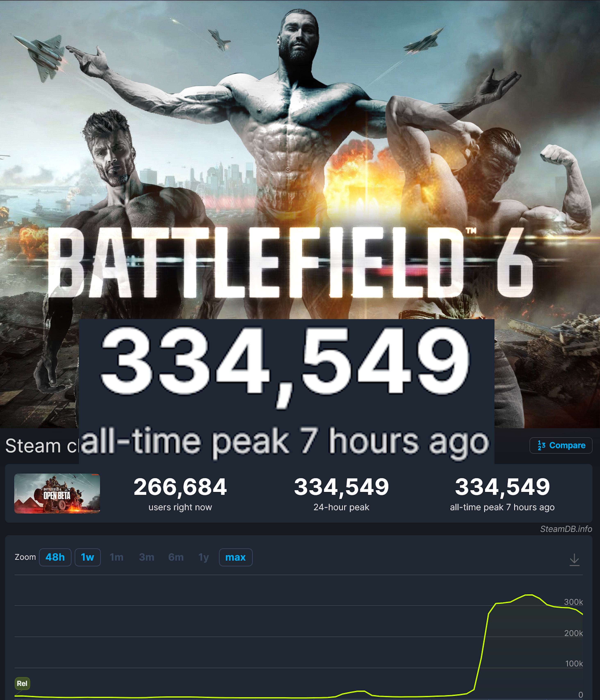Pick the 6m zoom range
This screenshot has width=600, height=700.
176,557
